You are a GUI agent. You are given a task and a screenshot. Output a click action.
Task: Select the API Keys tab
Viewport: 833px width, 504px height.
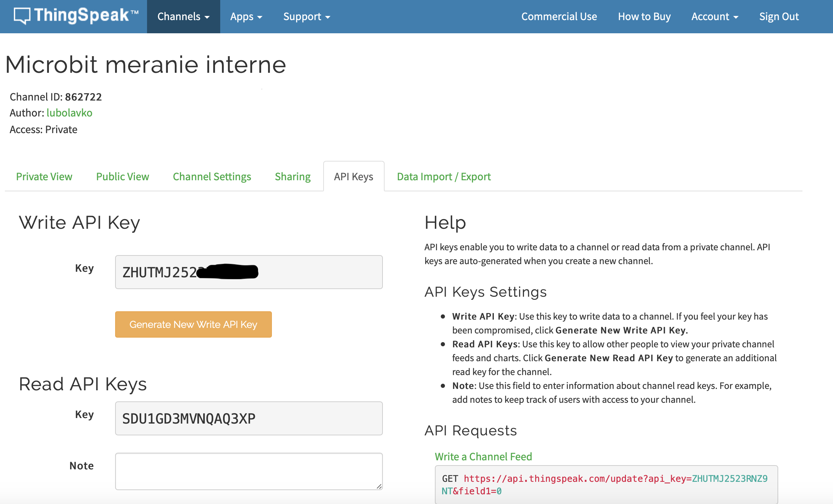pyautogui.click(x=353, y=177)
